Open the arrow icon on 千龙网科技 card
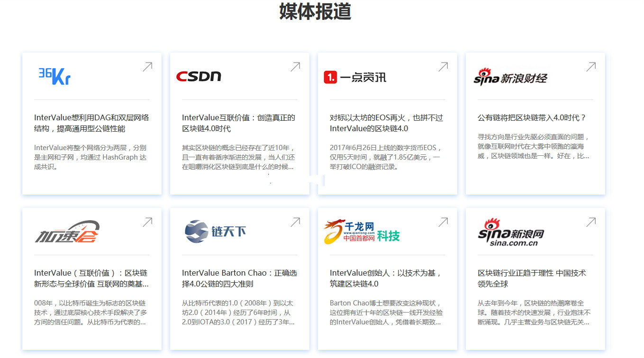The width and height of the screenshot is (644, 358). (x=443, y=222)
